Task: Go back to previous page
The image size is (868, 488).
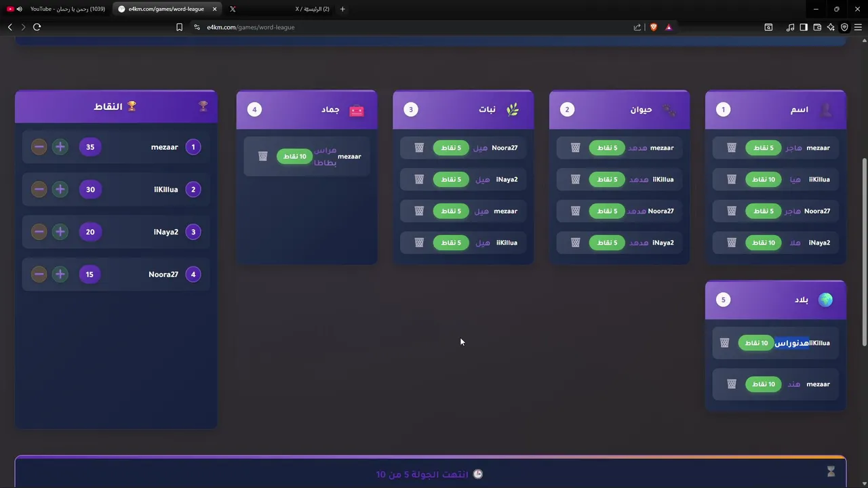Action: point(9,27)
